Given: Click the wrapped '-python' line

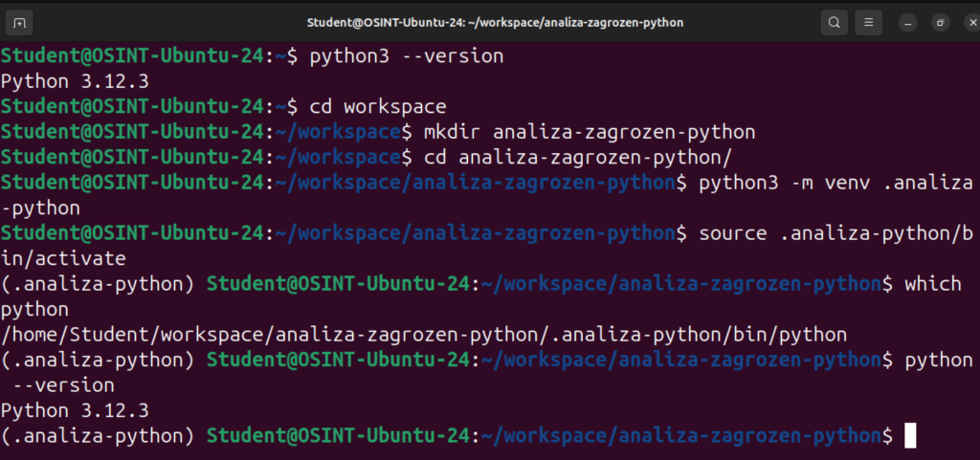Looking at the screenshot, I should tap(40, 208).
